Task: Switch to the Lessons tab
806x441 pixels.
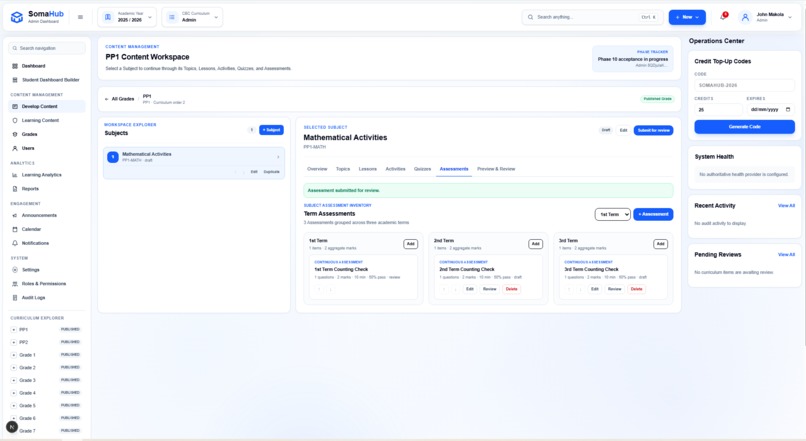Action: pos(368,169)
